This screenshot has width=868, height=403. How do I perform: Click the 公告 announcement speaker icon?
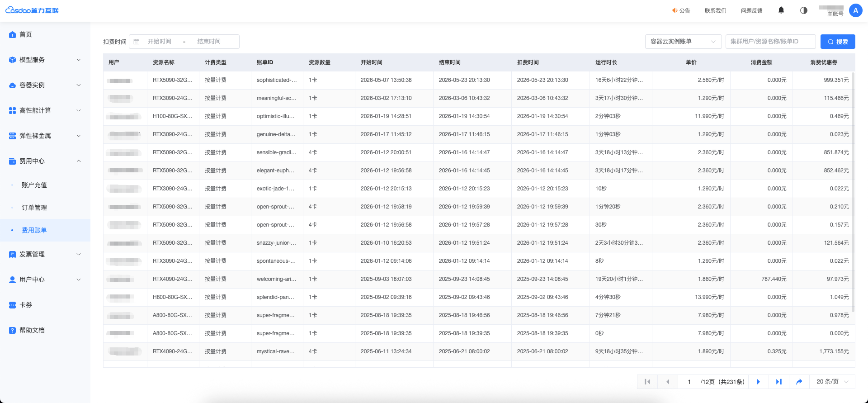point(675,10)
